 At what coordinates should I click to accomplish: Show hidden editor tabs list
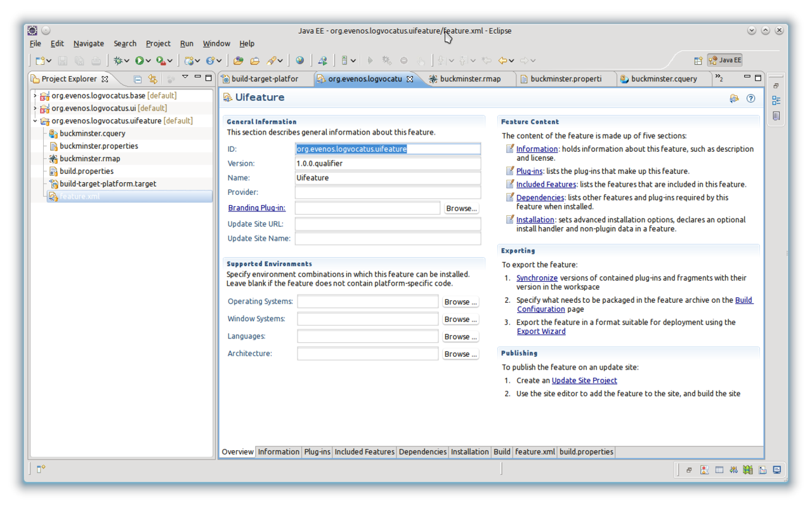pyautogui.click(x=719, y=78)
